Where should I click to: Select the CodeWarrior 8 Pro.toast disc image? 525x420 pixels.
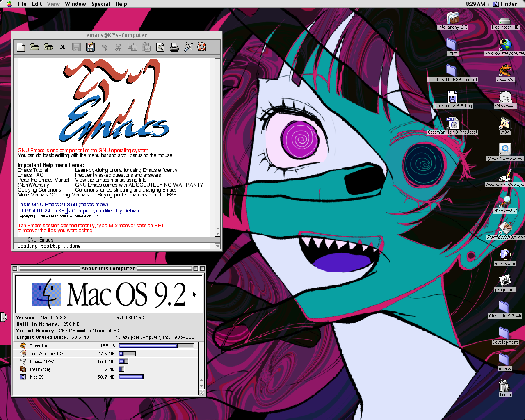point(452,123)
